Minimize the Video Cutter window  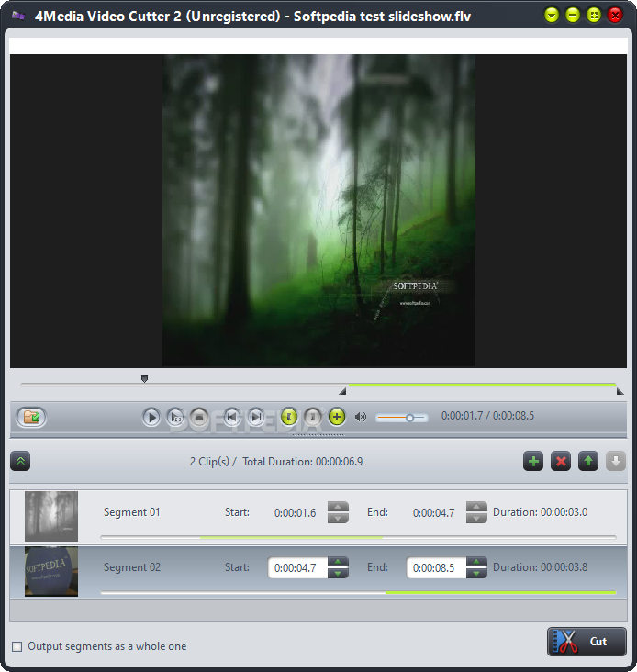(x=573, y=16)
